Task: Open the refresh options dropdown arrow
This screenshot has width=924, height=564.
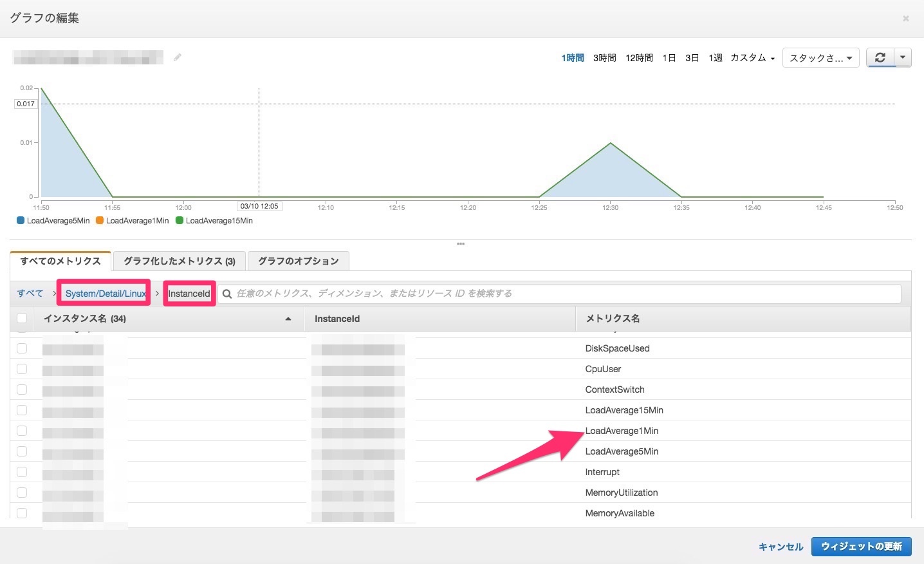Action: (903, 57)
